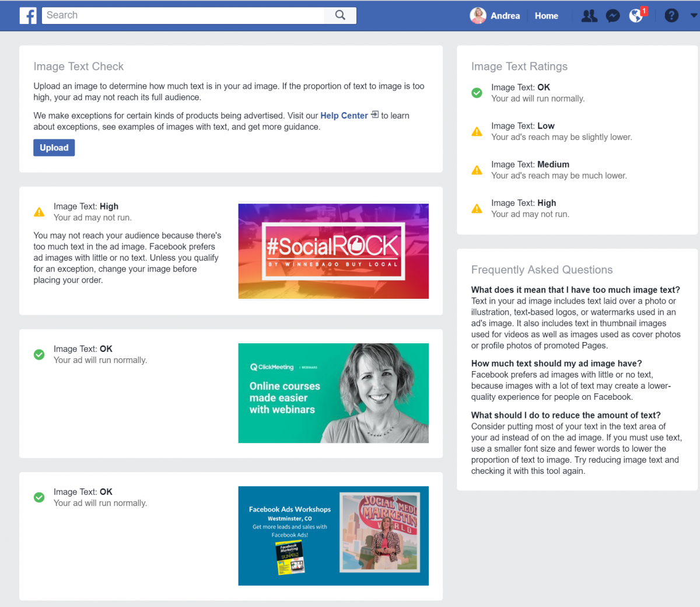Click the green checkmark beside the first OK result
The width and height of the screenshot is (700, 607).
tap(39, 354)
